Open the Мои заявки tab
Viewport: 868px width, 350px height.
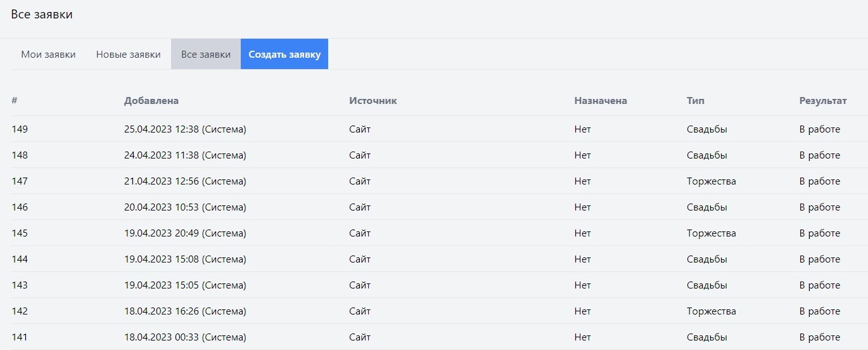pos(48,55)
